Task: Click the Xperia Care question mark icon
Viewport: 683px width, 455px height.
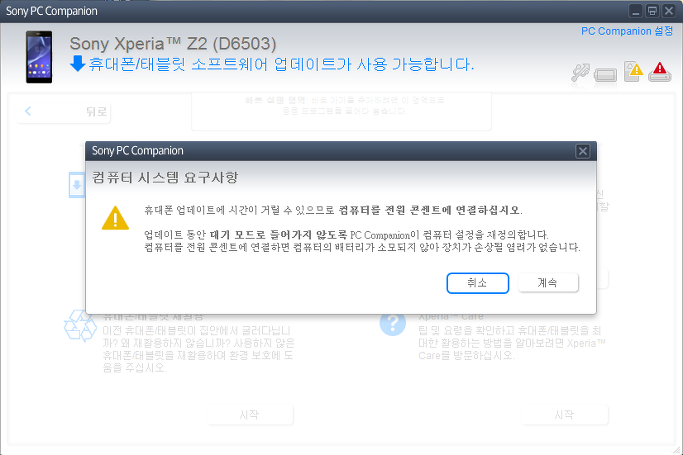Action: [392, 323]
